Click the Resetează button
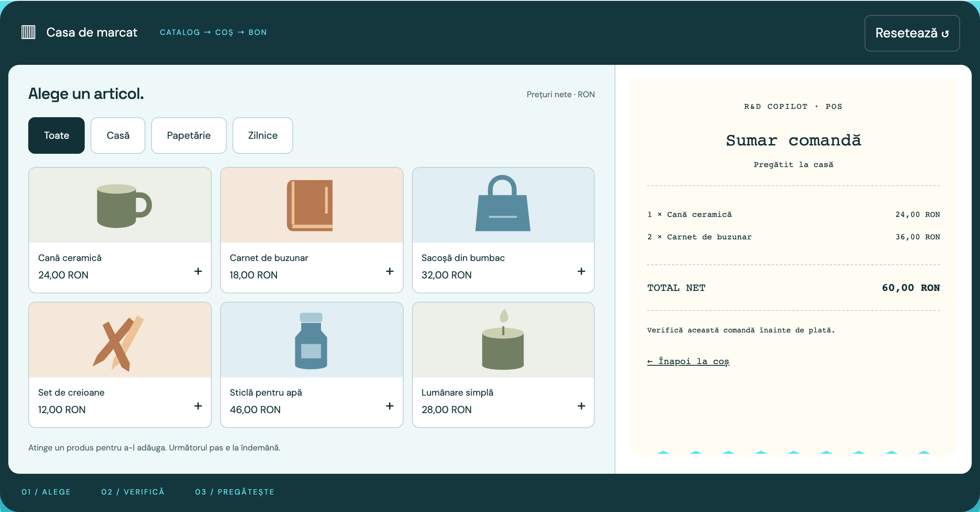The image size is (980, 512). [x=912, y=33]
